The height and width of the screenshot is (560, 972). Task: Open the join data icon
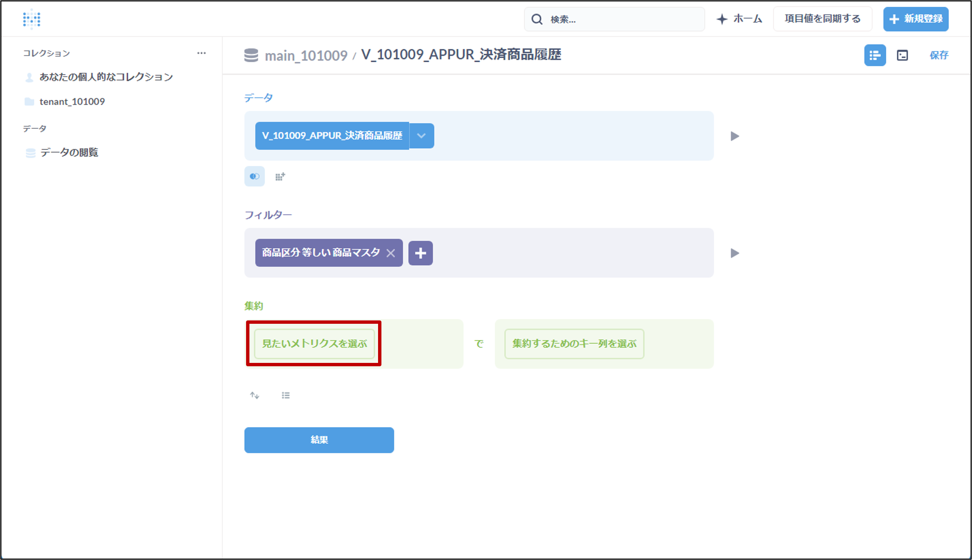pyautogui.click(x=254, y=177)
